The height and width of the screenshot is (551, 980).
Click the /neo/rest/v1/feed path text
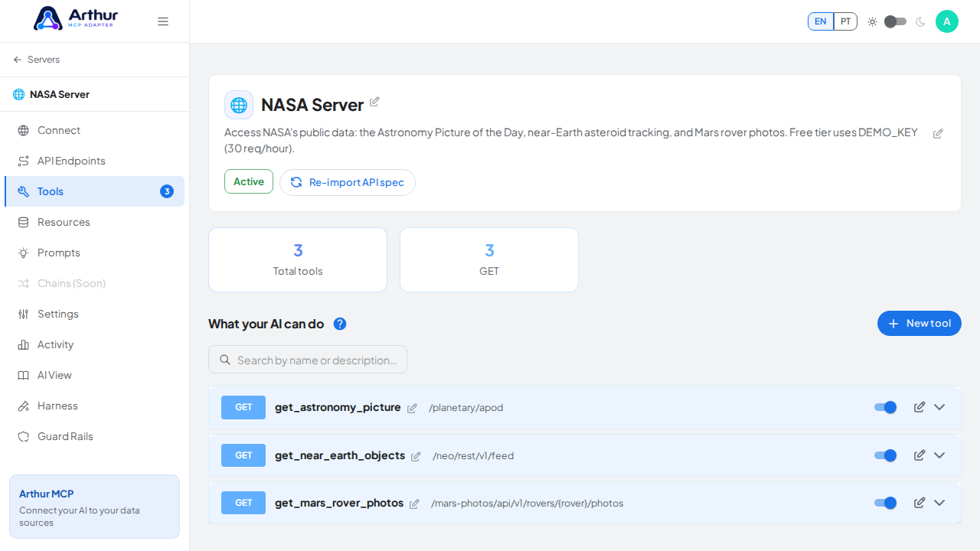[473, 456]
